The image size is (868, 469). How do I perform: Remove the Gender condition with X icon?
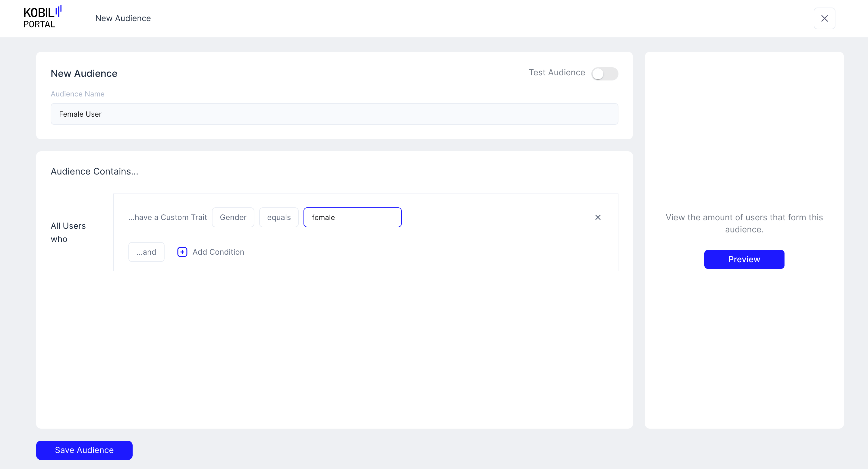(x=597, y=217)
